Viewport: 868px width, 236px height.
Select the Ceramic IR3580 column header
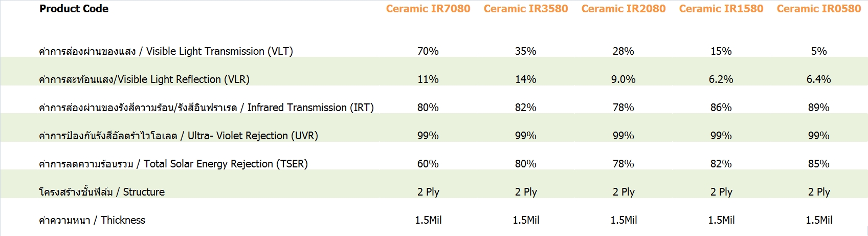click(x=526, y=9)
